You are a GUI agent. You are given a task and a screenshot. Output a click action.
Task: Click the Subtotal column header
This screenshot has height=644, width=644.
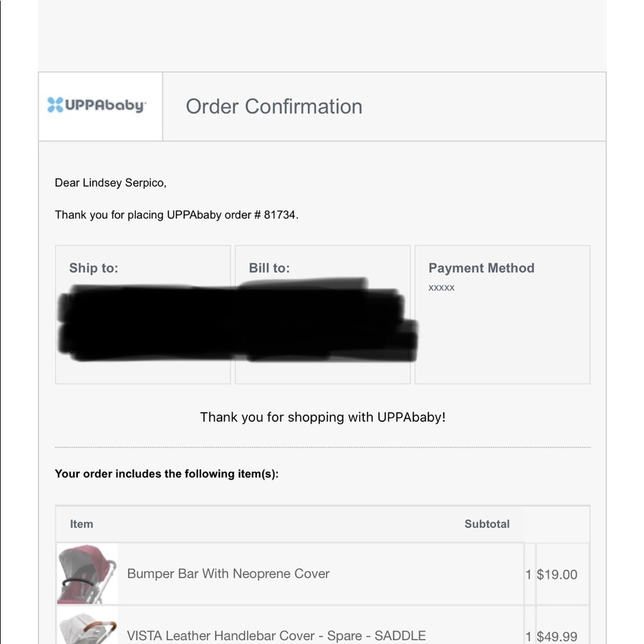click(x=487, y=524)
